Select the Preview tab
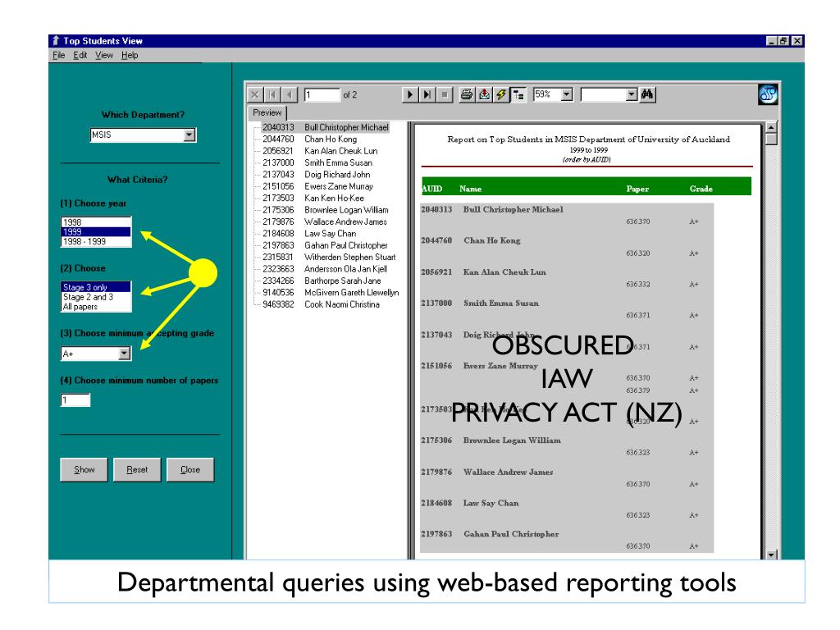Viewport: 840px width, 630px height. (267, 113)
